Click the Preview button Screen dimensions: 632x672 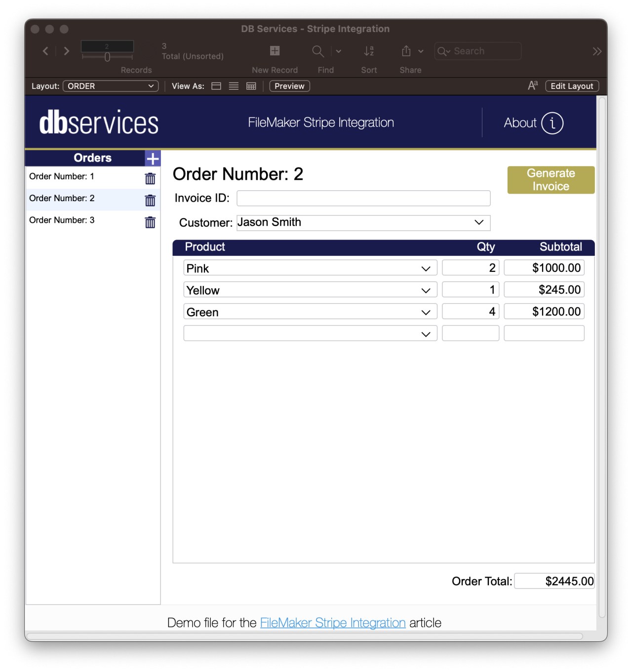(x=289, y=86)
